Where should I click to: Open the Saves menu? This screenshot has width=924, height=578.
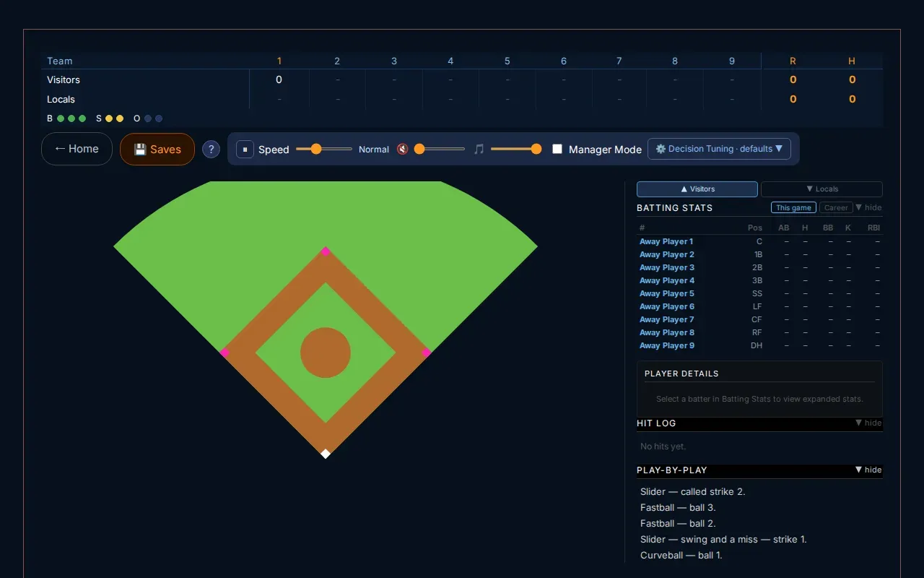click(x=157, y=149)
